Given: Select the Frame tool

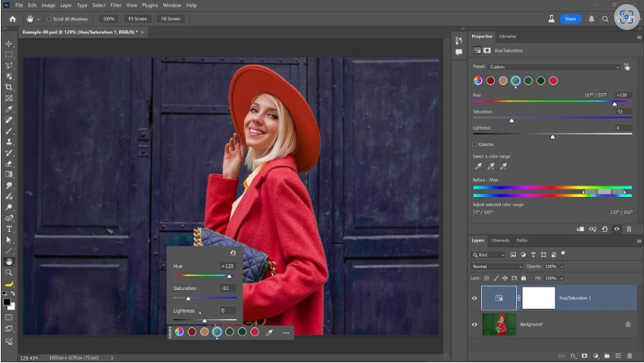Looking at the screenshot, I should pos(9,98).
